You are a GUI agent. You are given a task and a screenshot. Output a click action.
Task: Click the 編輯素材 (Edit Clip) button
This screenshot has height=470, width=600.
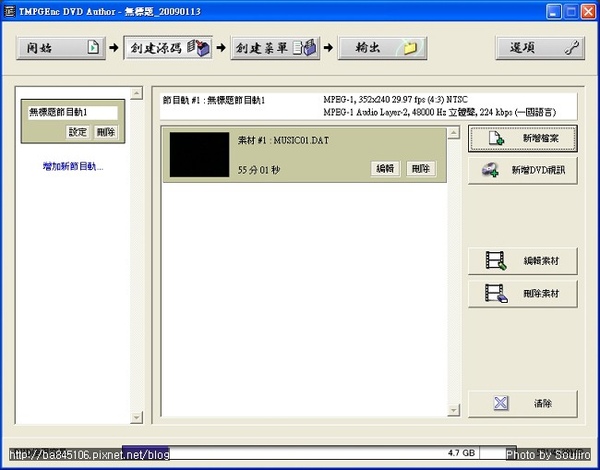click(x=523, y=261)
